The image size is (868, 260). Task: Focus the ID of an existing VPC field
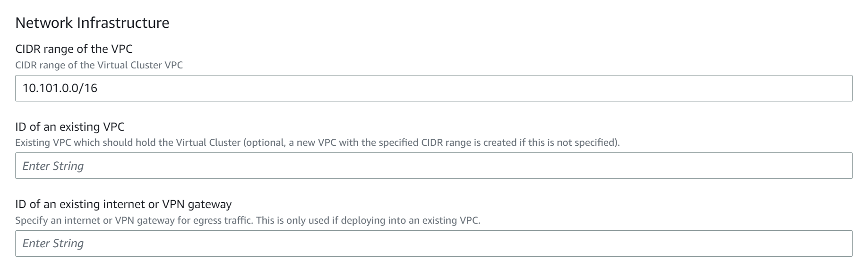pos(434,166)
